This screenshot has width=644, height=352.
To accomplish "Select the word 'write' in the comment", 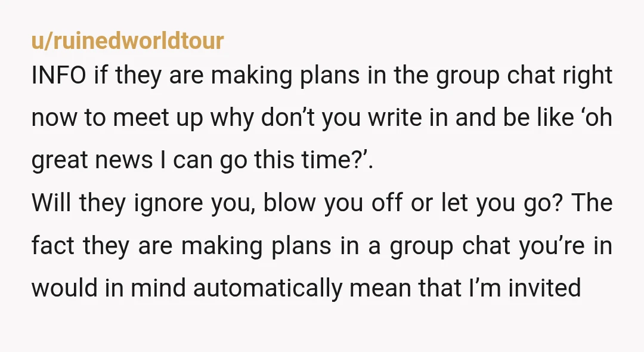I will [x=395, y=118].
